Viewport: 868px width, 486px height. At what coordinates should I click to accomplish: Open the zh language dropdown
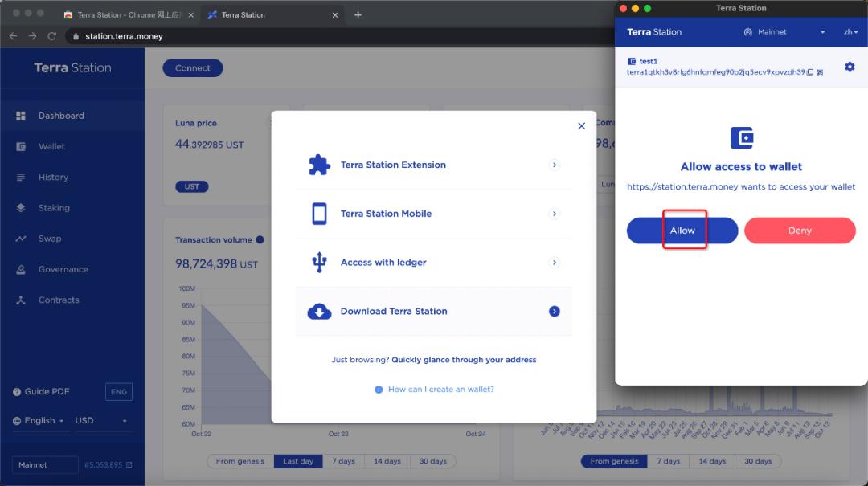point(851,32)
